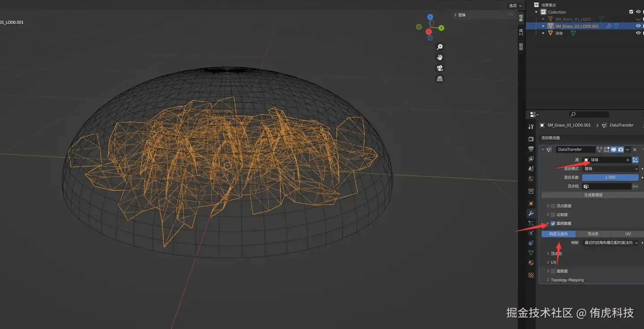Click the zoom magnifier icon in viewport
Image resolution: width=644 pixels, height=329 pixels.
tap(440, 47)
